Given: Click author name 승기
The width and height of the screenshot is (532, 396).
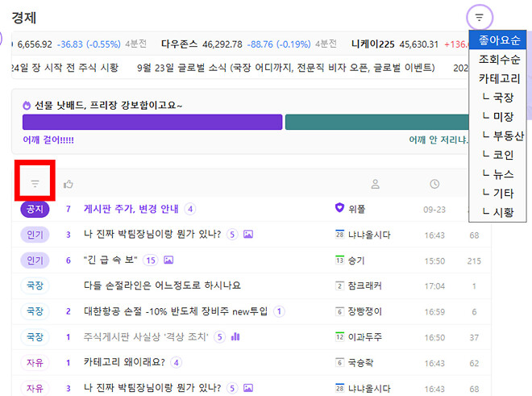Looking at the screenshot, I should coord(356,261).
